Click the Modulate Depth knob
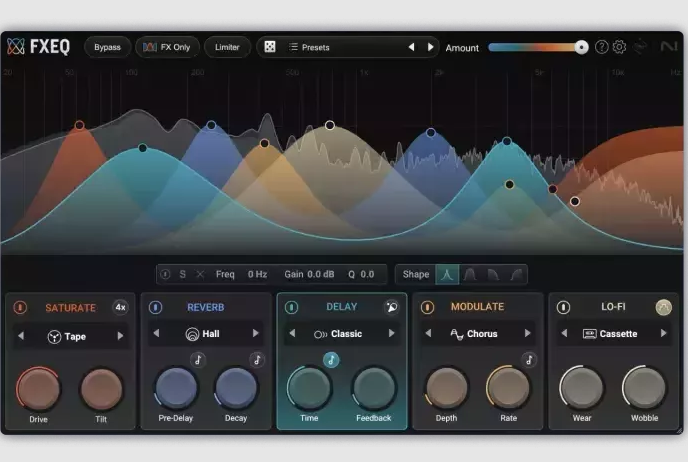 (447, 388)
